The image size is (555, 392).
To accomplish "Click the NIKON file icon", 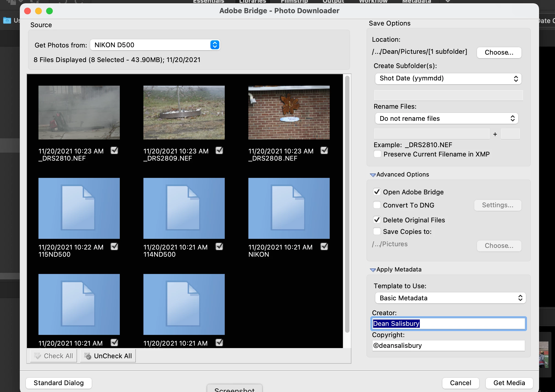I will coord(289,208).
